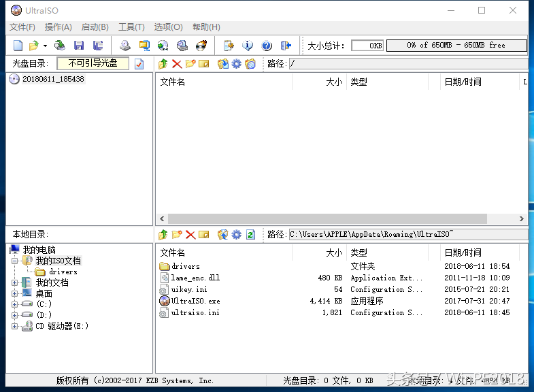The width and height of the screenshot is (534, 392).
Task: Expand the (D:) drive tree node
Action: tap(15, 315)
